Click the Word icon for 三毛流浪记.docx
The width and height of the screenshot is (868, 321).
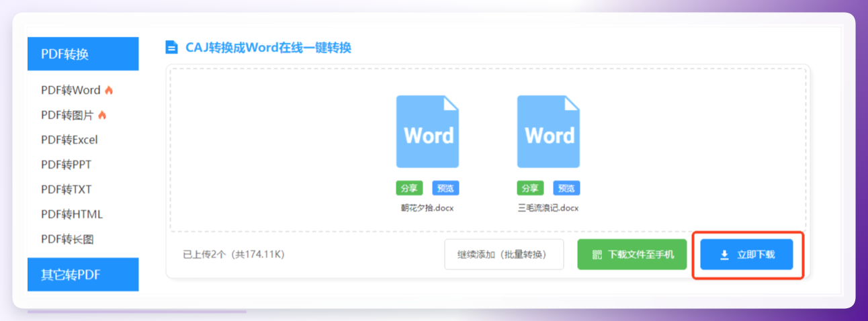coord(548,132)
